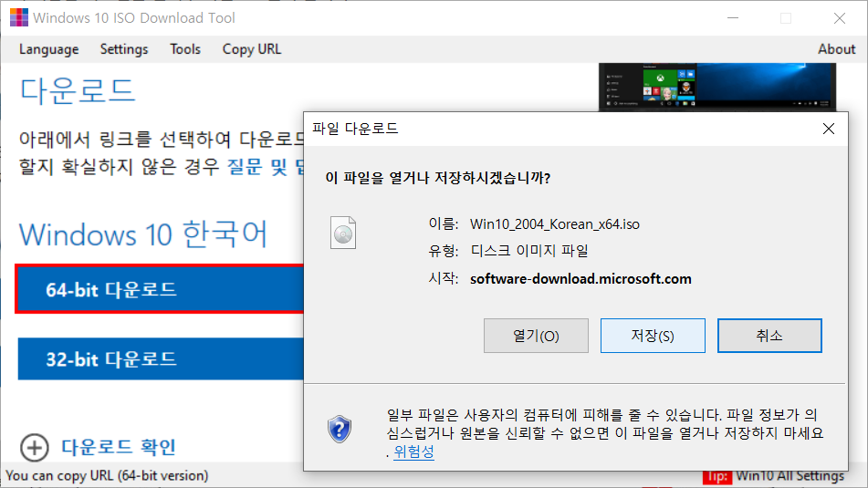
Task: Click the 32-bit 다운로드 button
Action: pyautogui.click(x=161, y=359)
